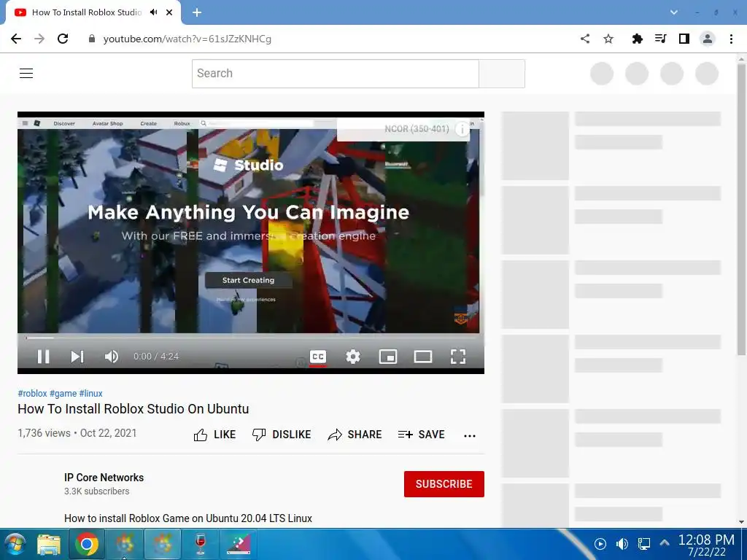Click the video description line
747x560 pixels.
tap(188, 518)
